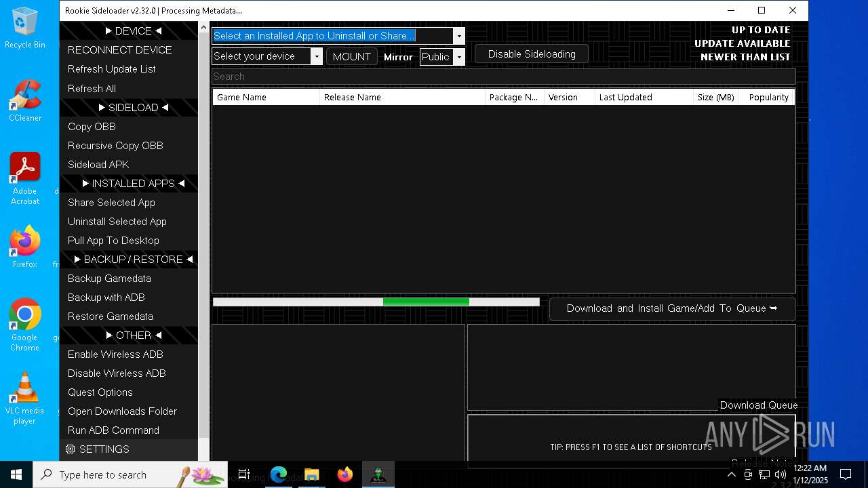Click the MOUNT button

point(351,56)
